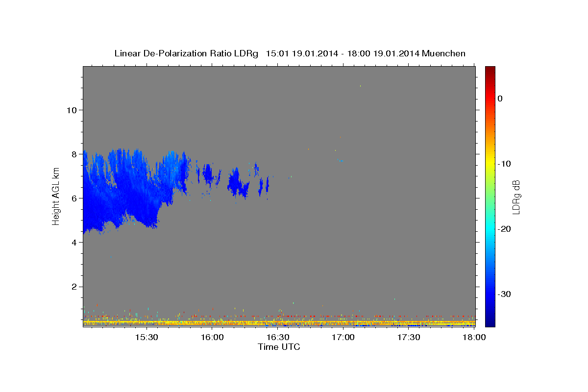Click the 'LDRg dB' colorbar label
Image resolution: width=588 pixels, height=392 pixels.
pos(515,196)
